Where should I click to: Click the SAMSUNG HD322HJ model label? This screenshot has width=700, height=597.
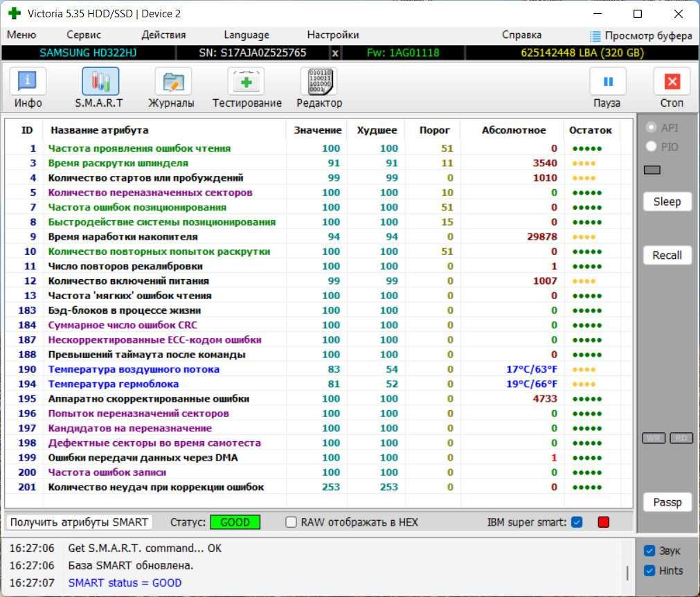click(x=88, y=53)
